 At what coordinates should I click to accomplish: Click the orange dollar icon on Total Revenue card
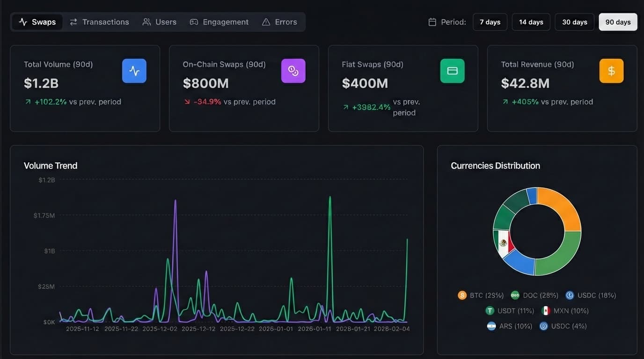pyautogui.click(x=612, y=71)
